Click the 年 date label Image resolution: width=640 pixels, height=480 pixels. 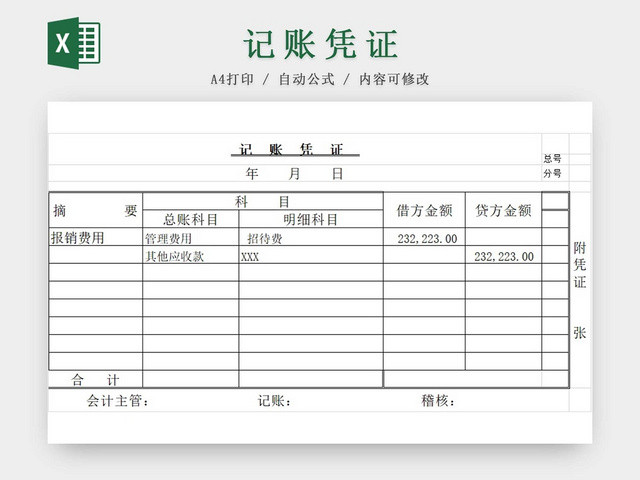click(x=252, y=174)
